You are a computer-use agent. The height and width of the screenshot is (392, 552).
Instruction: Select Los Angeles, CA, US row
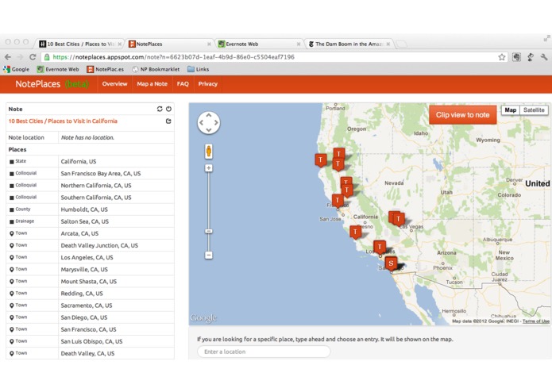[90, 257]
